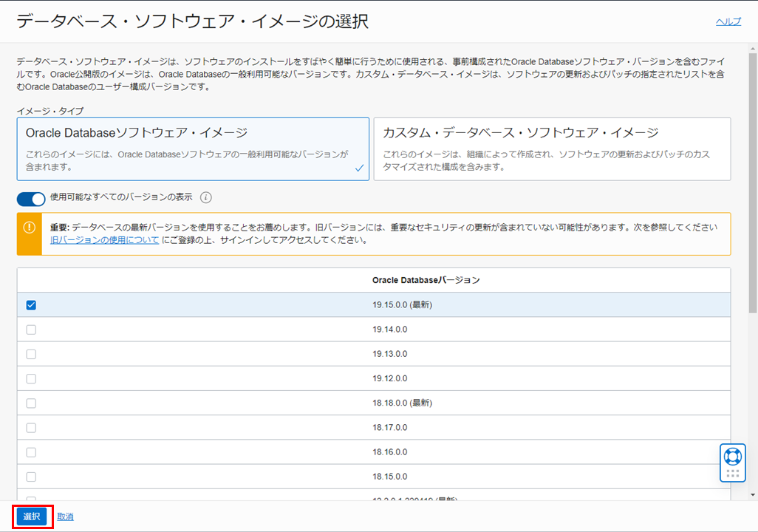Click the info icon beside the version toggle
Viewport: 758px width, 532px height.
click(x=206, y=197)
